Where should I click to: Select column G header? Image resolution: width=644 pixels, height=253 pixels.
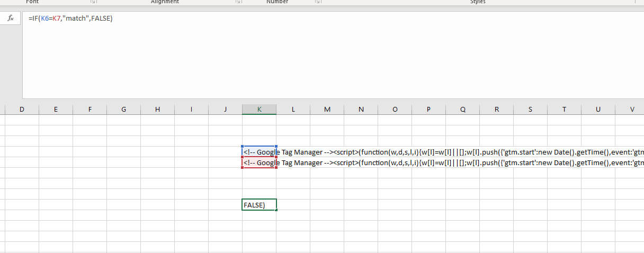pyautogui.click(x=123, y=109)
